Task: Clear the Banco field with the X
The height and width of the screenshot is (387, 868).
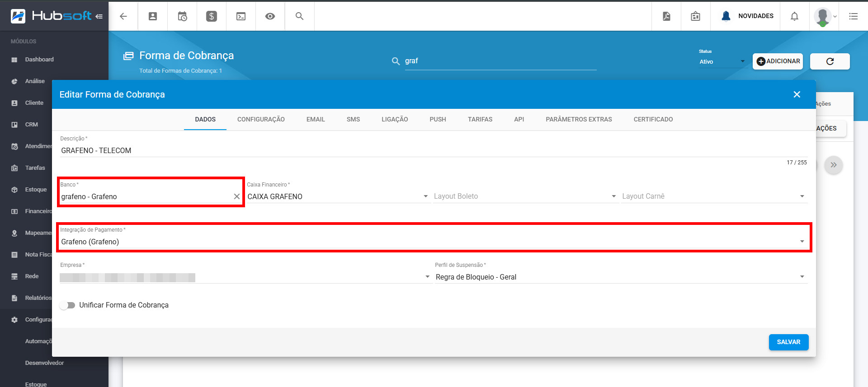Action: pos(236,196)
